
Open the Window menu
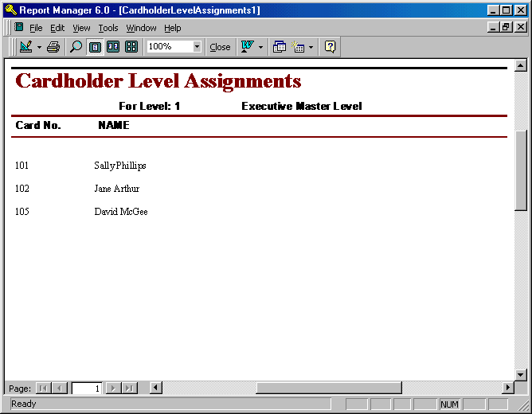(x=141, y=28)
